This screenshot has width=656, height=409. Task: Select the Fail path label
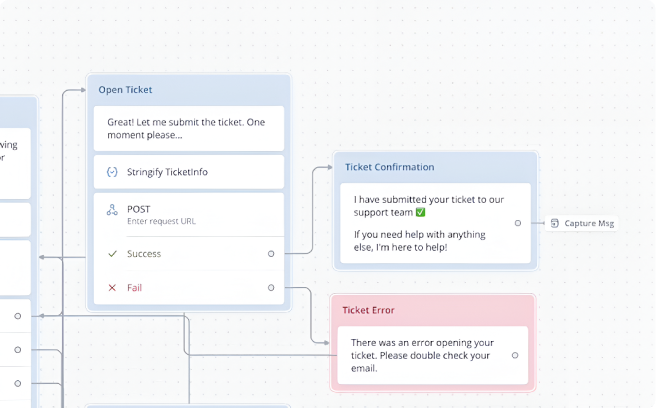pyautogui.click(x=135, y=288)
